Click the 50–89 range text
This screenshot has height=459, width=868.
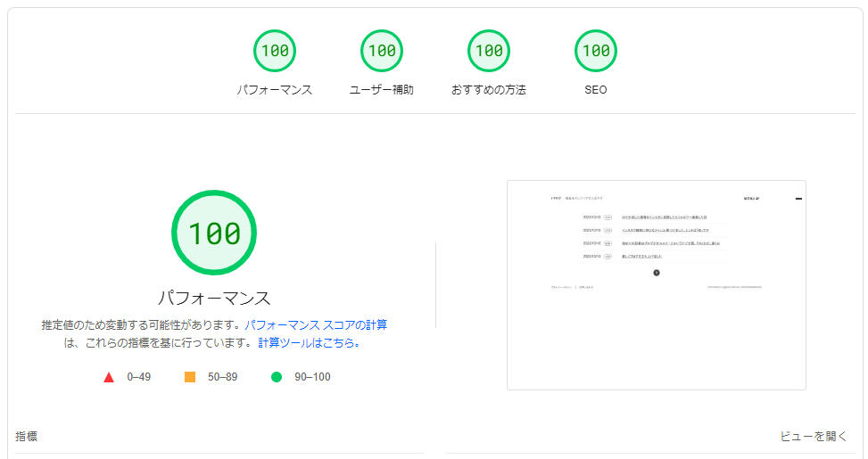pos(222,377)
